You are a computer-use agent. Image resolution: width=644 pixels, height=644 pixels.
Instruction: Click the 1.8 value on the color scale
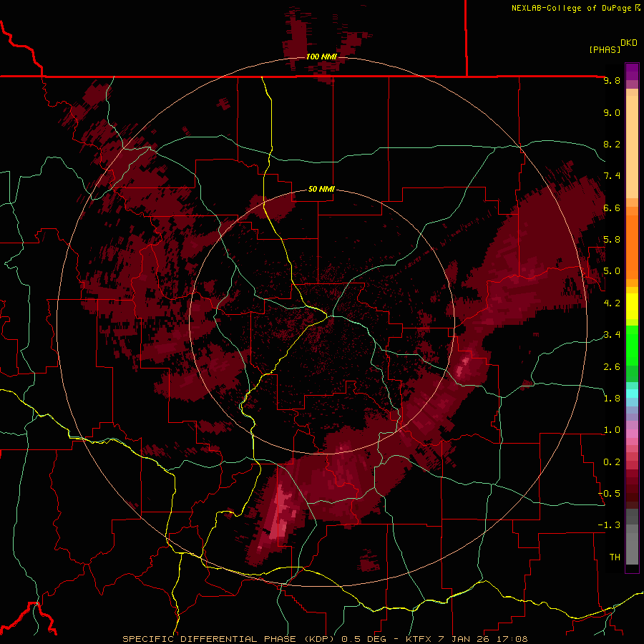click(612, 399)
